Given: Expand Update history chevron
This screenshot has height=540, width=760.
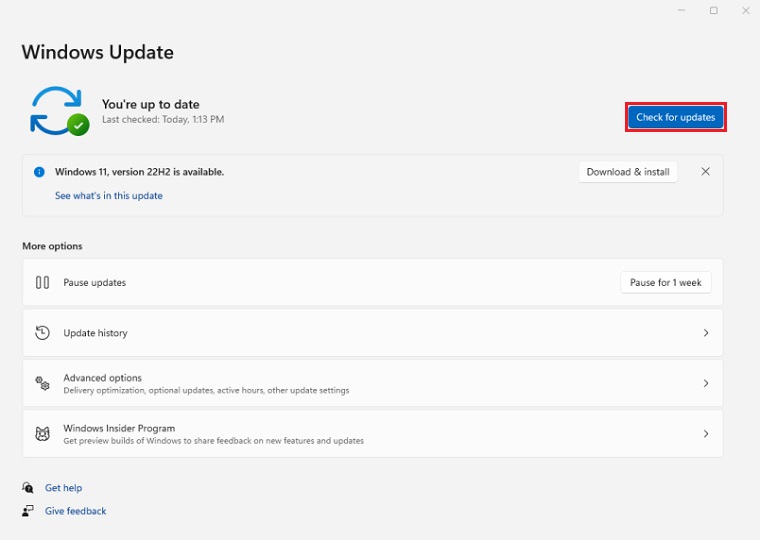Looking at the screenshot, I should [706, 333].
